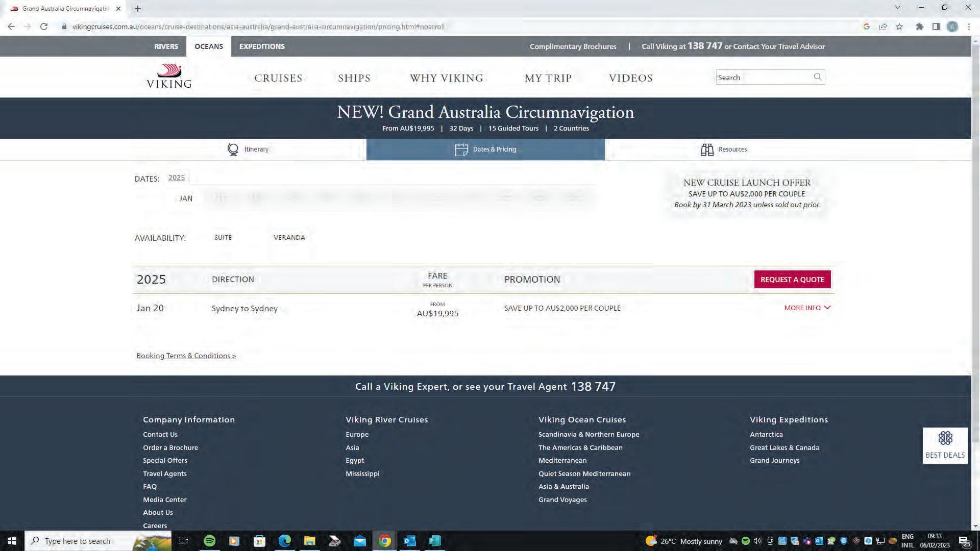
Task: Expand More Info for Jan 20 sailing
Action: coord(807,308)
